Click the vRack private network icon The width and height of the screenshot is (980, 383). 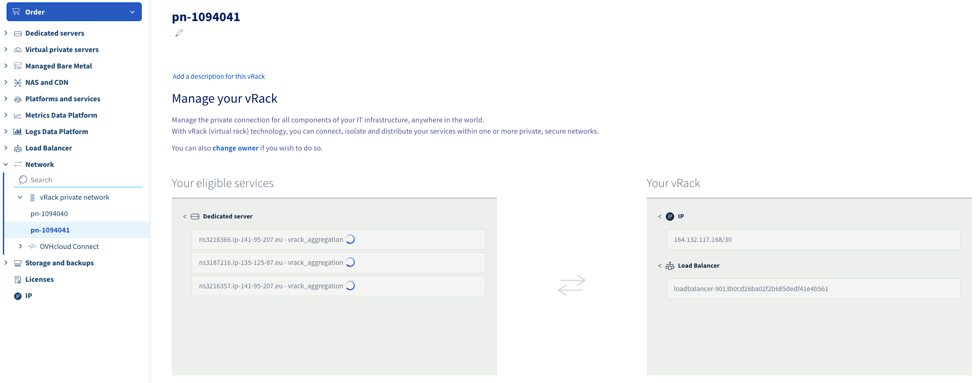(32, 197)
